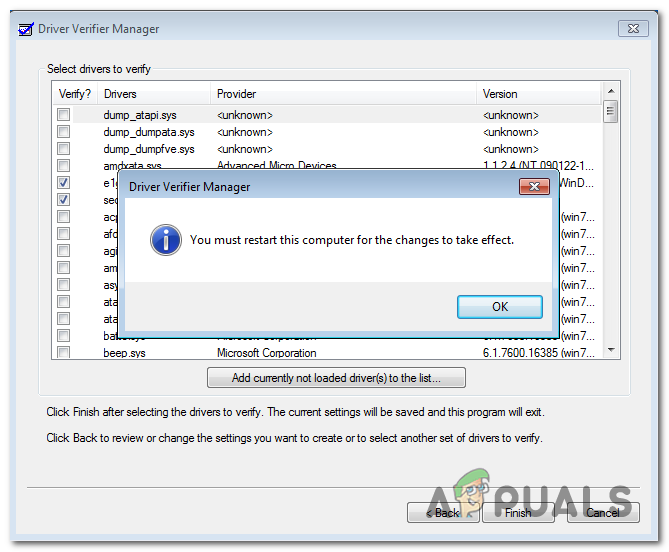669x552 pixels.
Task: Check the dump_dumpfve.sys verify checkbox
Action: pos(64,148)
